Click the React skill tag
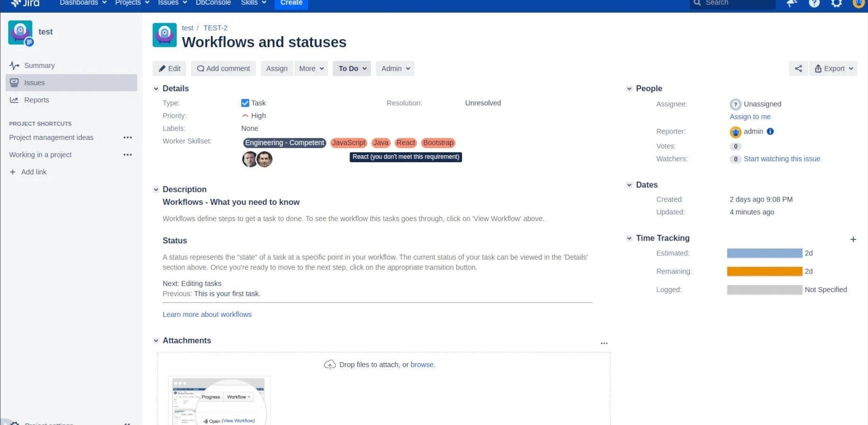Viewport: 868px width, 425px height. pyautogui.click(x=406, y=143)
